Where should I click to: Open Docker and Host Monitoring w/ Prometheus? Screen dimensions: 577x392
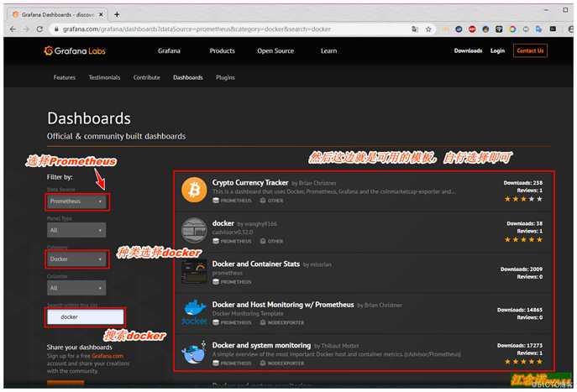tap(283, 305)
